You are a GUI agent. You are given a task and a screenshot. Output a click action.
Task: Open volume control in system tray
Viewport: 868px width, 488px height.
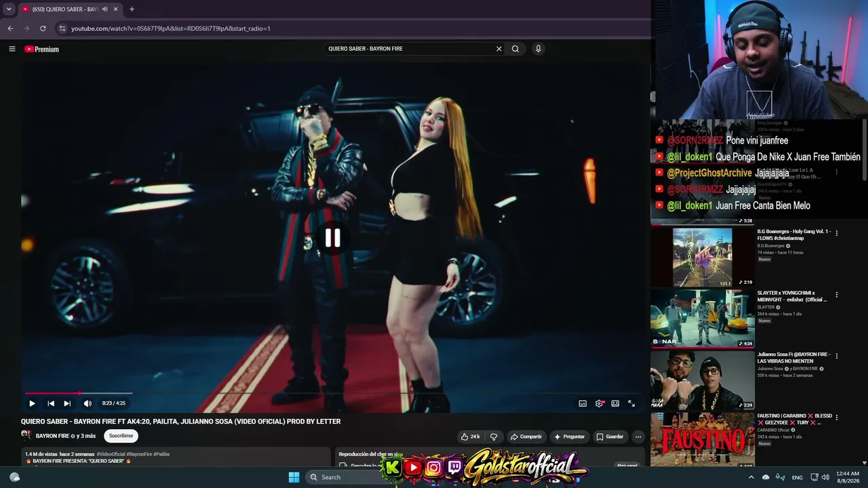825,477
